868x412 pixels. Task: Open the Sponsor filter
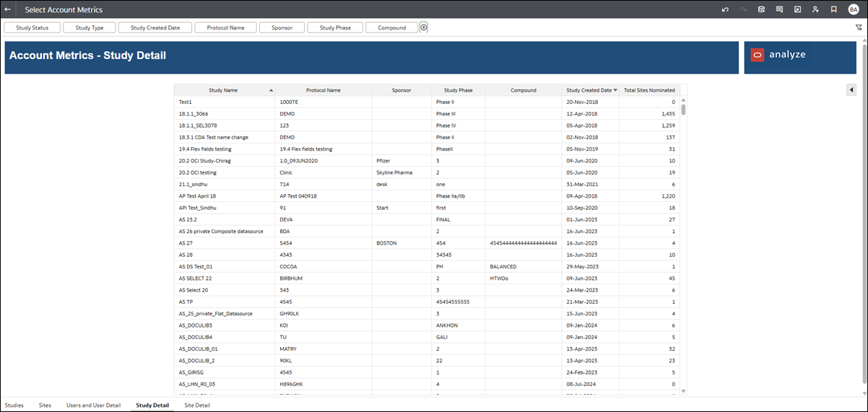click(282, 27)
